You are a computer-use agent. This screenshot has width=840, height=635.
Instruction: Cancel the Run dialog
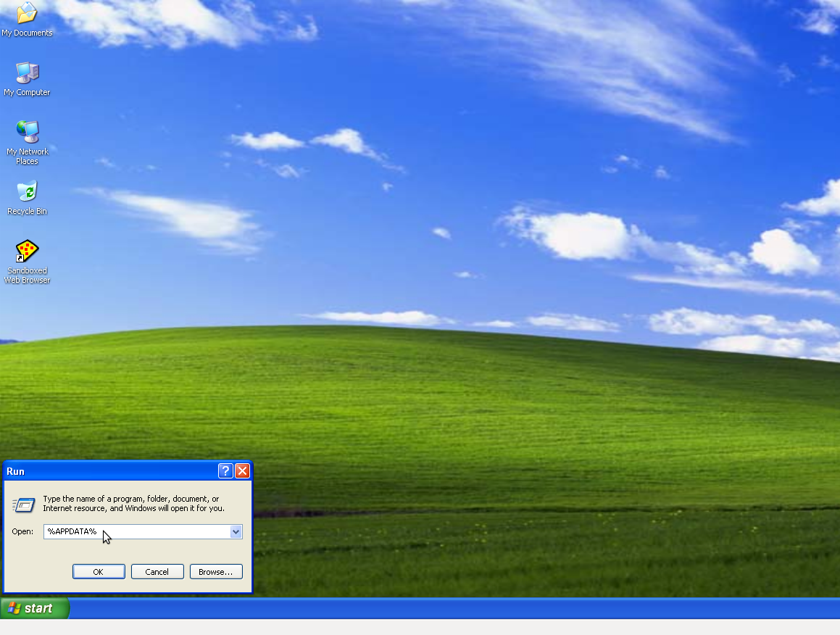tap(157, 572)
